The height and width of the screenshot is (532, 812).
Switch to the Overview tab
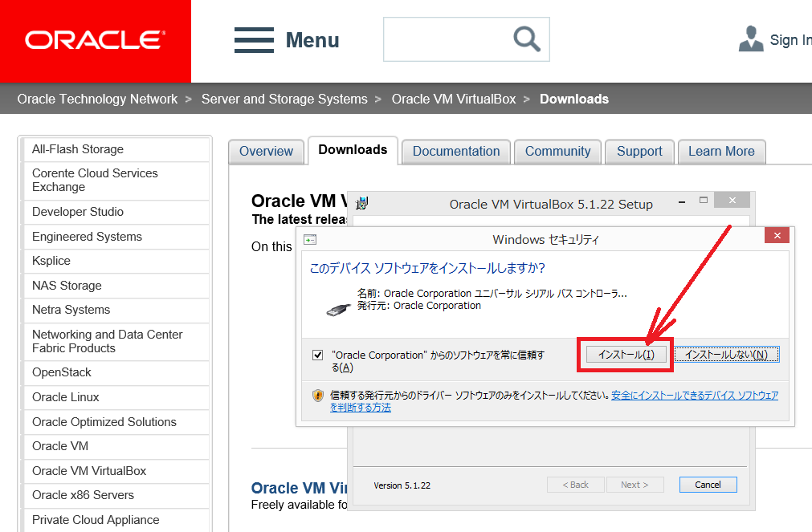tap(266, 152)
